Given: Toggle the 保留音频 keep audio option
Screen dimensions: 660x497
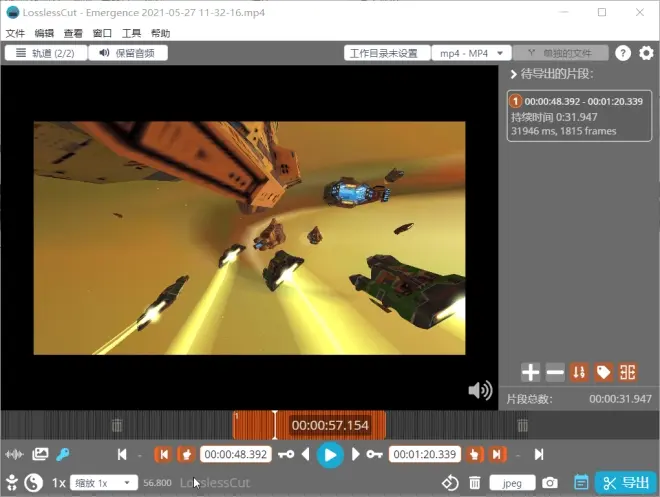Looking at the screenshot, I should click(x=128, y=53).
